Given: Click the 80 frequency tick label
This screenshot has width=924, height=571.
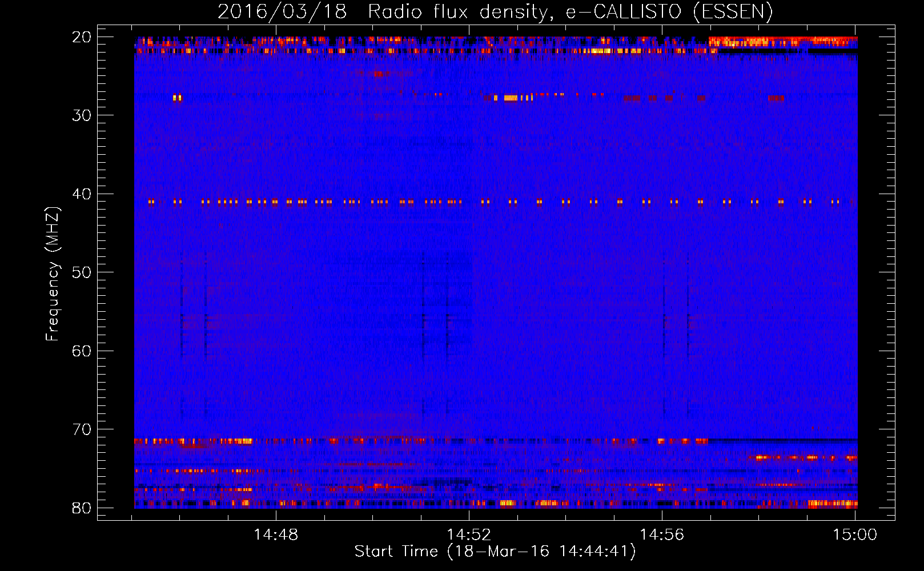Looking at the screenshot, I should (82, 508).
